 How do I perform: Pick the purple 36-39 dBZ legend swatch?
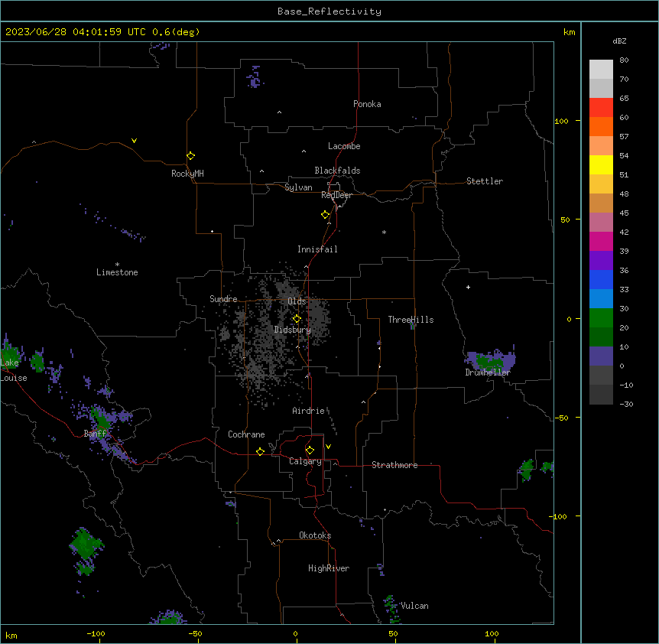coord(601,261)
